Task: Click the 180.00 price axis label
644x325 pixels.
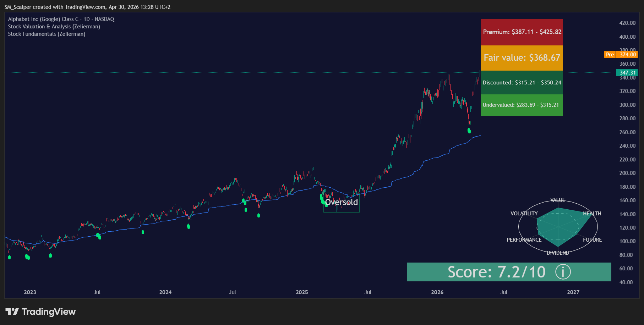Action: 627,187
